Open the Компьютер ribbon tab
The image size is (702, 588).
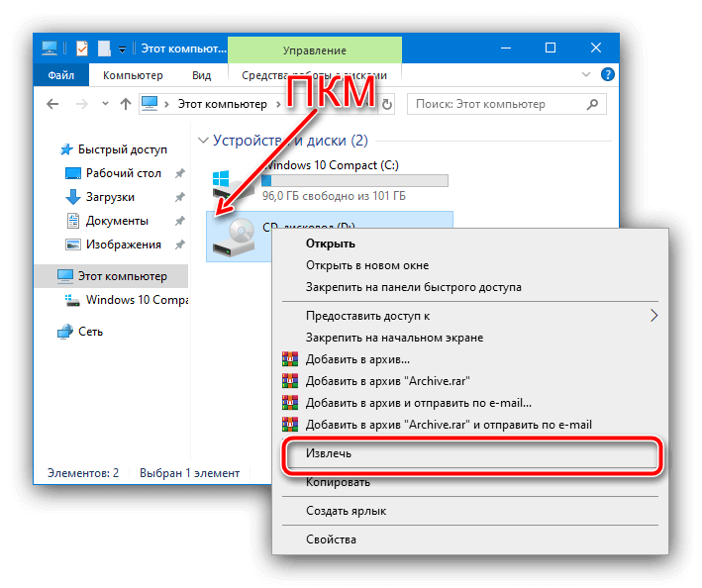(133, 75)
